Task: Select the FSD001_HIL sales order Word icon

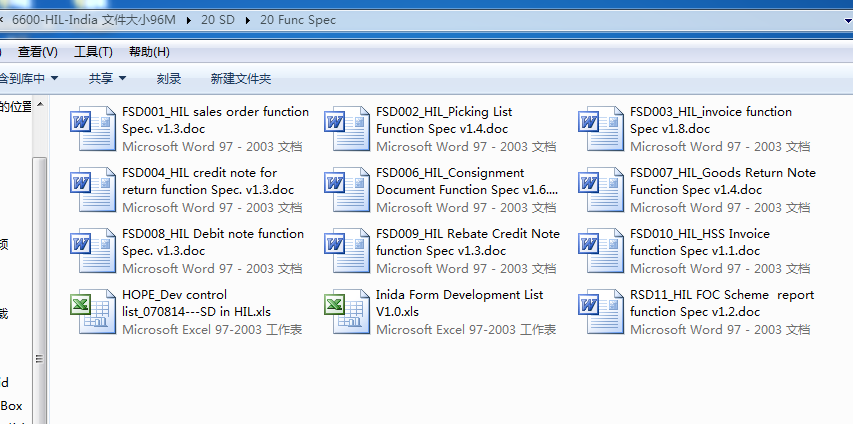Action: pyautogui.click(x=93, y=128)
